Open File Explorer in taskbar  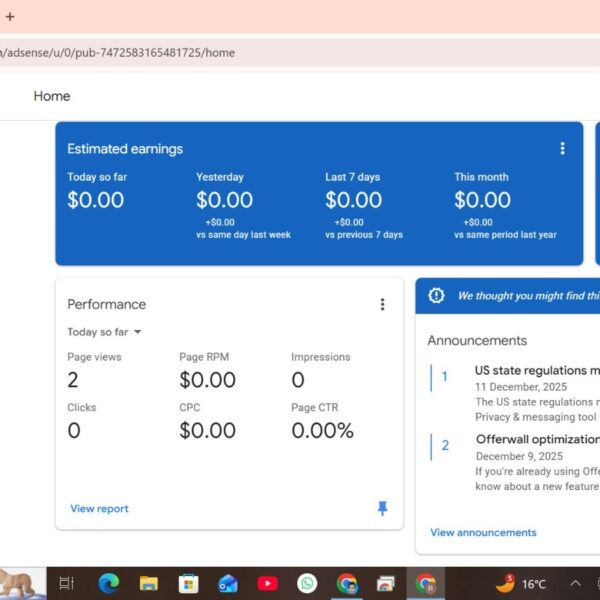149,583
